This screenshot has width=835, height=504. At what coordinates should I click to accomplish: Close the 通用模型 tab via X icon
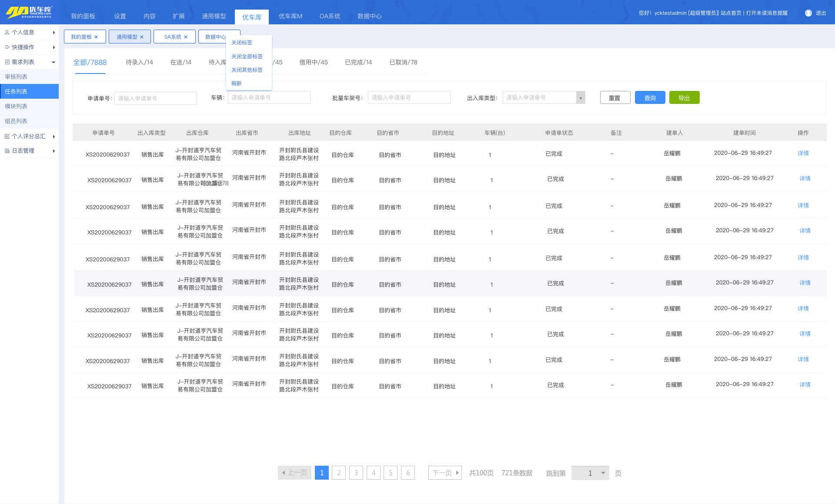coord(142,37)
